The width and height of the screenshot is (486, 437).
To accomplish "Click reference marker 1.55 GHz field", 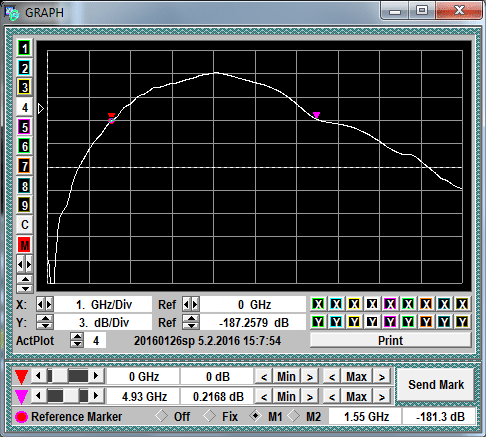I will [x=366, y=416].
